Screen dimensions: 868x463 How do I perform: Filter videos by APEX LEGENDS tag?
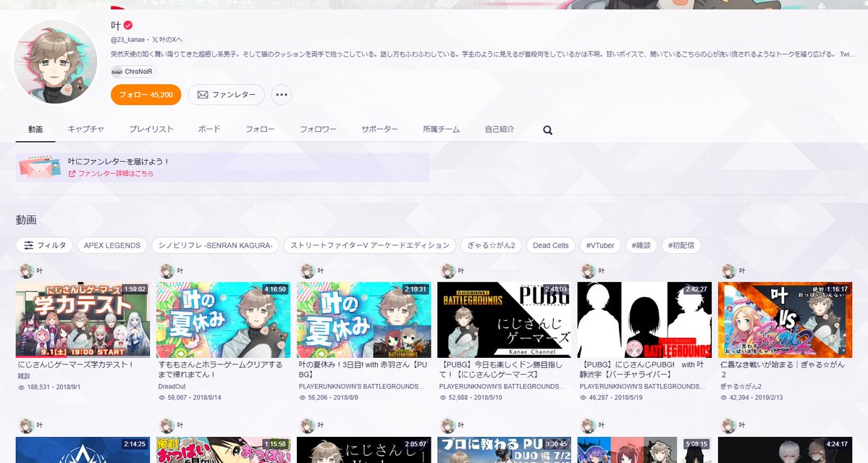pyautogui.click(x=111, y=246)
